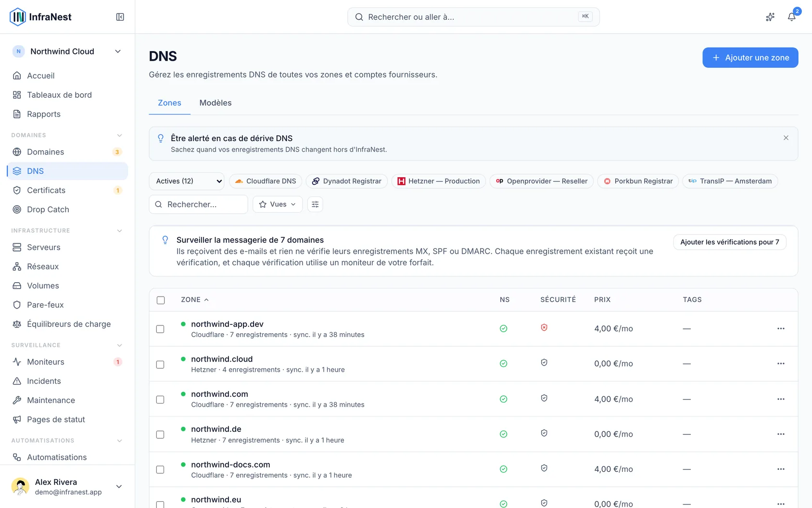Viewport: 812px width, 508px height.
Task: Open the row actions menu for northwind.cloud
Action: [781, 364]
